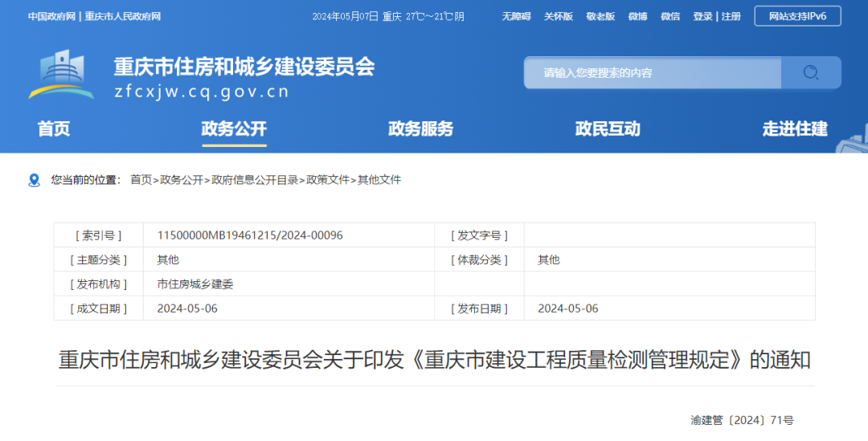Open the 走进住建 navigation tab
The image size is (868, 441).
(794, 129)
